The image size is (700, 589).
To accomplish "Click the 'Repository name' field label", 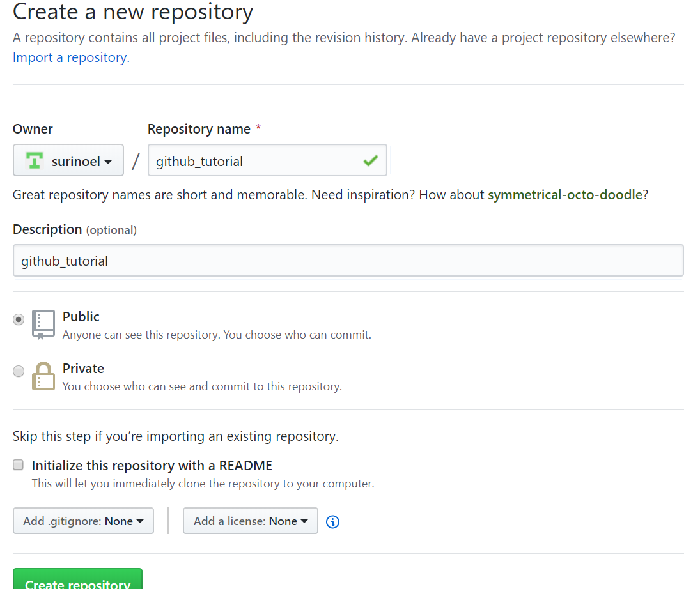I will coord(199,129).
